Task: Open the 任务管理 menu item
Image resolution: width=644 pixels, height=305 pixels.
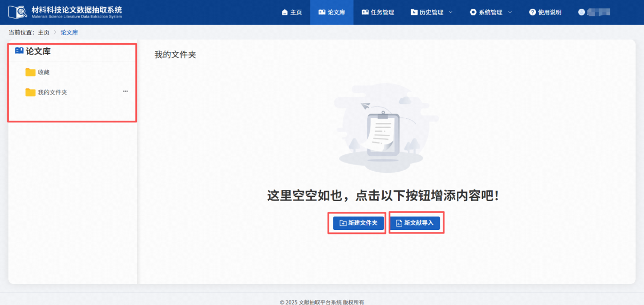Action: pyautogui.click(x=379, y=12)
